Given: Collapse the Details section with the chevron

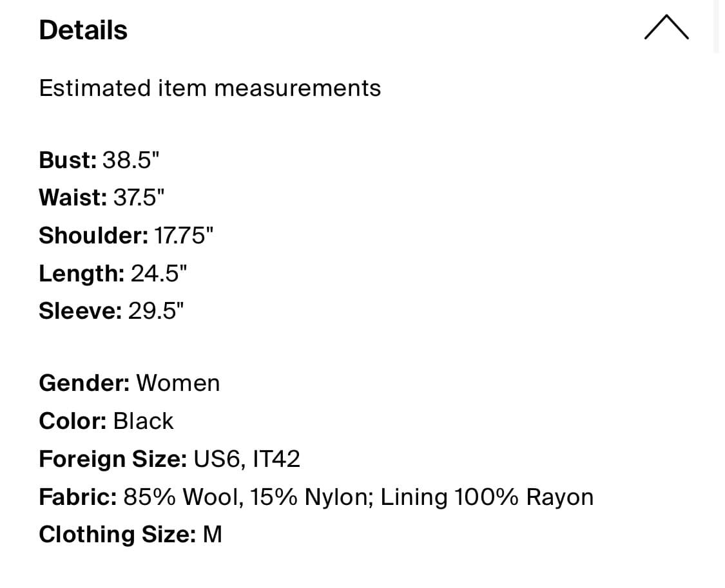Looking at the screenshot, I should tap(666, 28).
